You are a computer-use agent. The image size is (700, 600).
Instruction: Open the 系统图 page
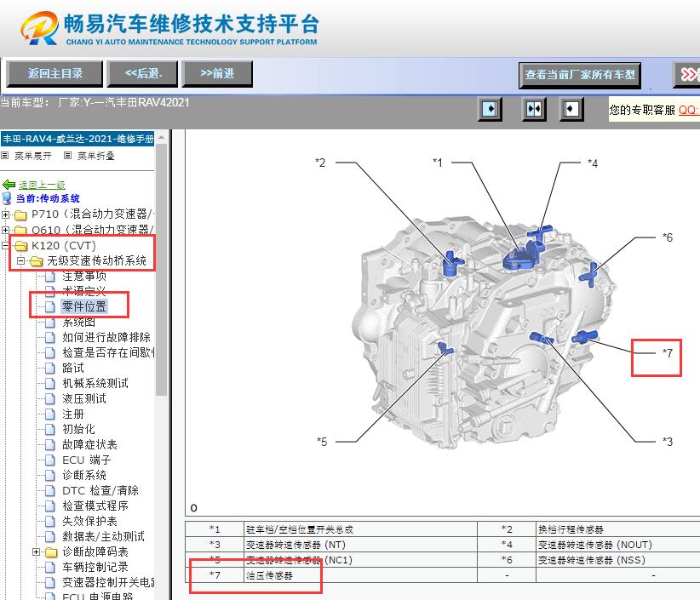pos(79,322)
